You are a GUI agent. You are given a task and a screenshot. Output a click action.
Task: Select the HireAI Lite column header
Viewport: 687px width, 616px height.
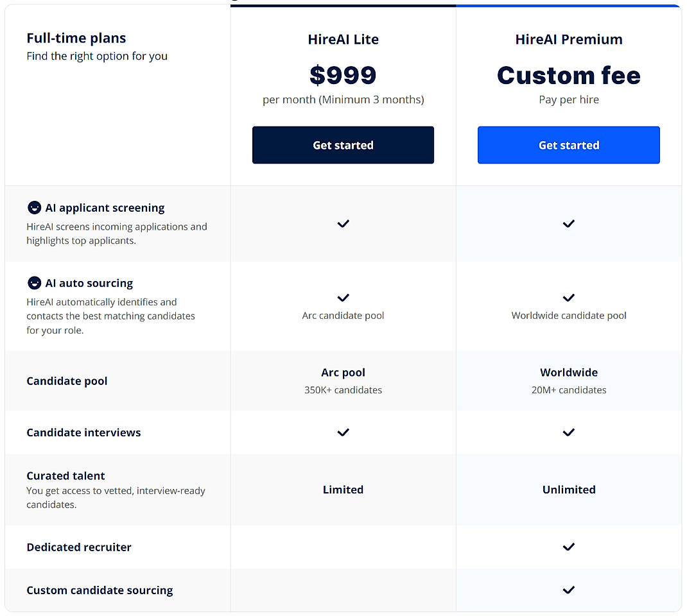pyautogui.click(x=343, y=39)
